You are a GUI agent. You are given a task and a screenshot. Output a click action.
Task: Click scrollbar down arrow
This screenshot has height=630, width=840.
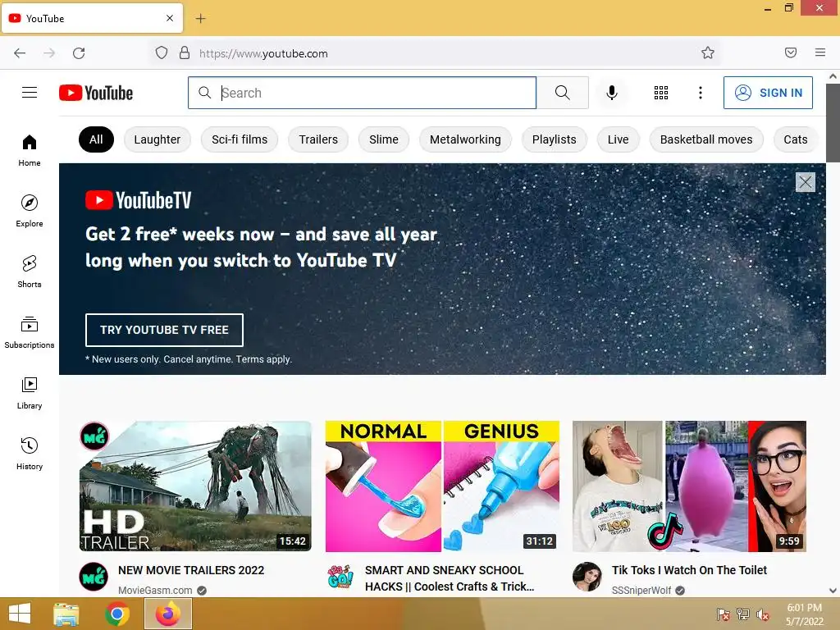point(833,591)
